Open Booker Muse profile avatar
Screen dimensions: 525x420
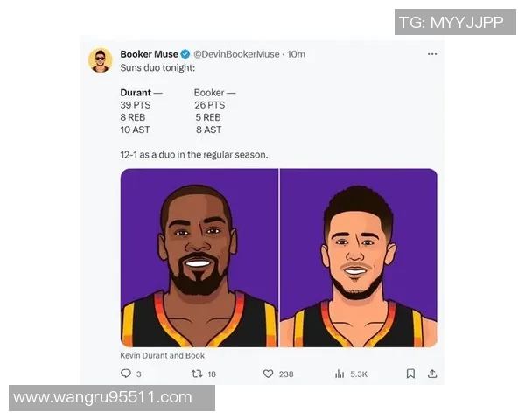(100, 60)
